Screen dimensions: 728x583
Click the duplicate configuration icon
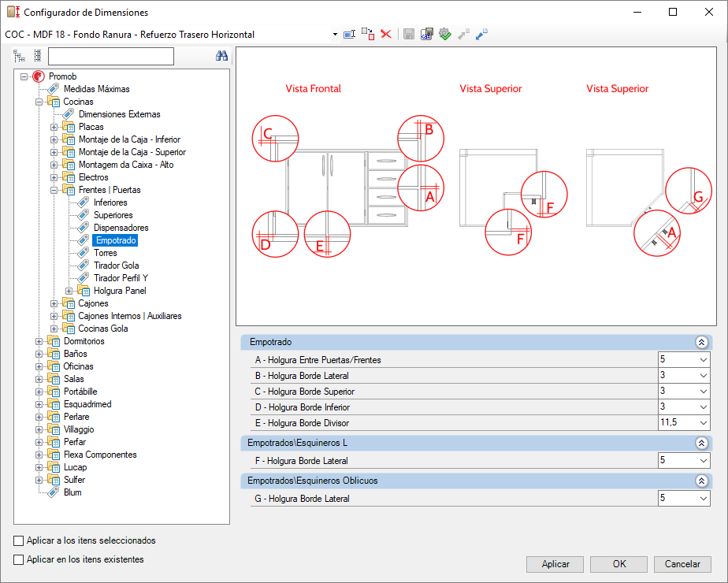pyautogui.click(x=368, y=34)
